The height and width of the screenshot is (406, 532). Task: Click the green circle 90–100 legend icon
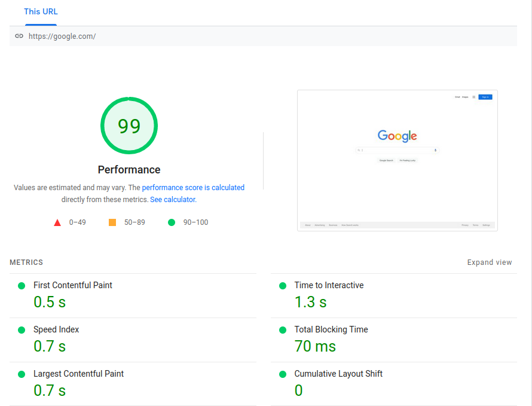pyautogui.click(x=172, y=222)
